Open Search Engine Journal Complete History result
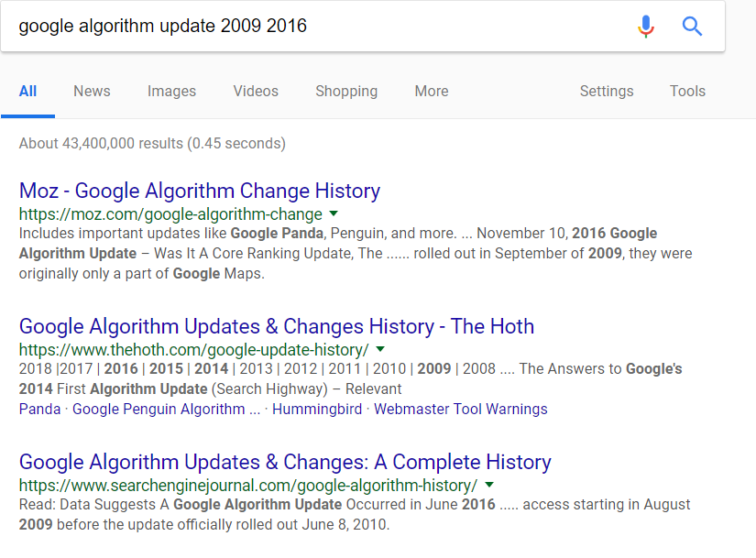756x558 pixels. point(285,462)
